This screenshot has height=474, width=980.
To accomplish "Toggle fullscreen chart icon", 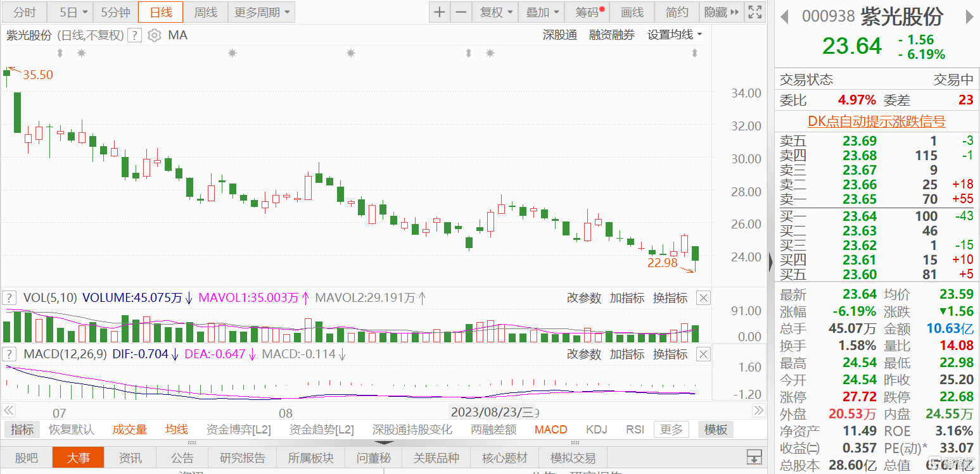I will coord(755,12).
